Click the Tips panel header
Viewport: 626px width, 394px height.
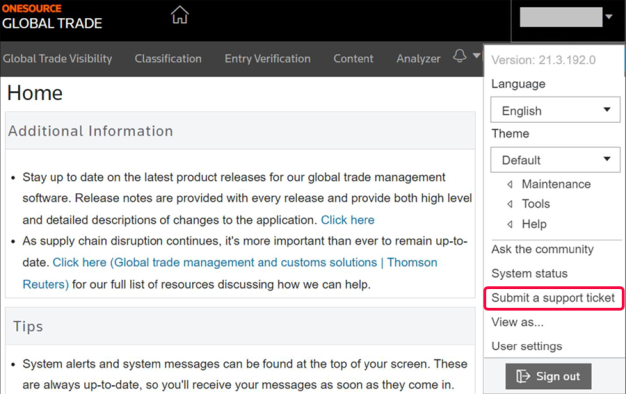[240, 326]
